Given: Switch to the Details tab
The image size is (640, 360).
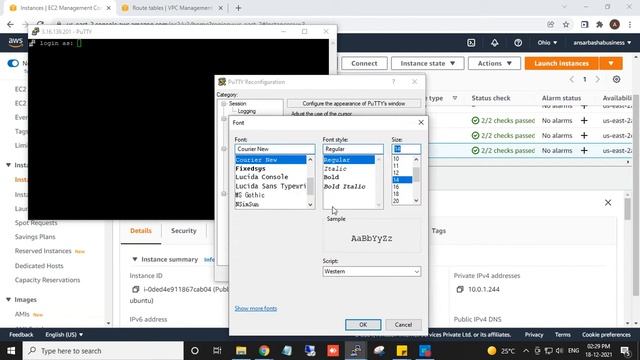Looking at the screenshot, I should pos(141,231).
